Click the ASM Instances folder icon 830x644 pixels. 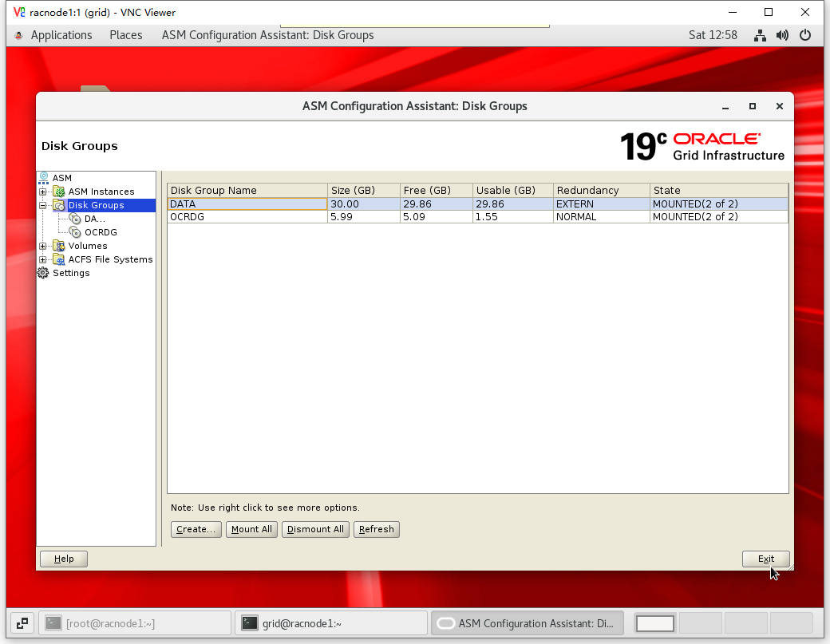coord(59,192)
